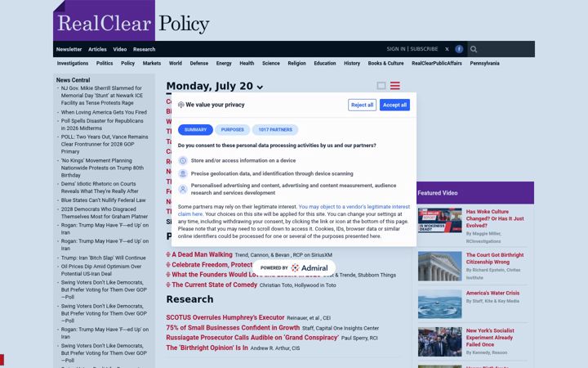The image size is (588, 368).
Task: Click the podcast icon beside Celebrate Freedom
Action: pyautogui.click(x=168, y=265)
